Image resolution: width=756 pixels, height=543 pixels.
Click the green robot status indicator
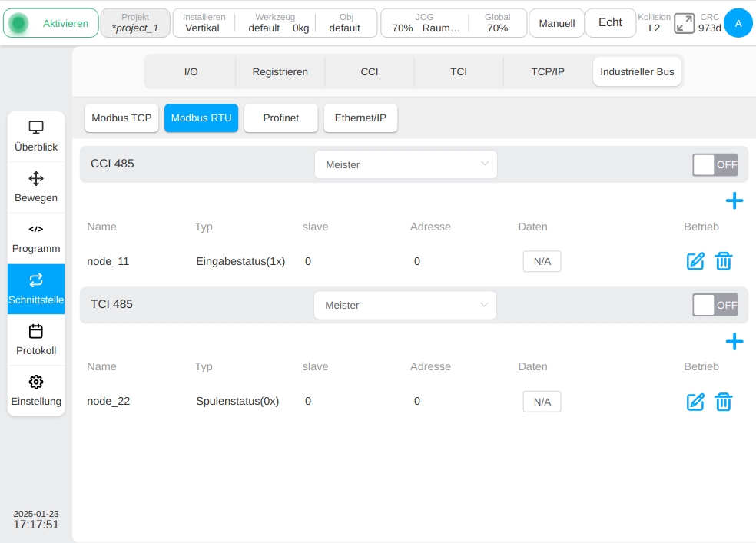click(x=18, y=23)
